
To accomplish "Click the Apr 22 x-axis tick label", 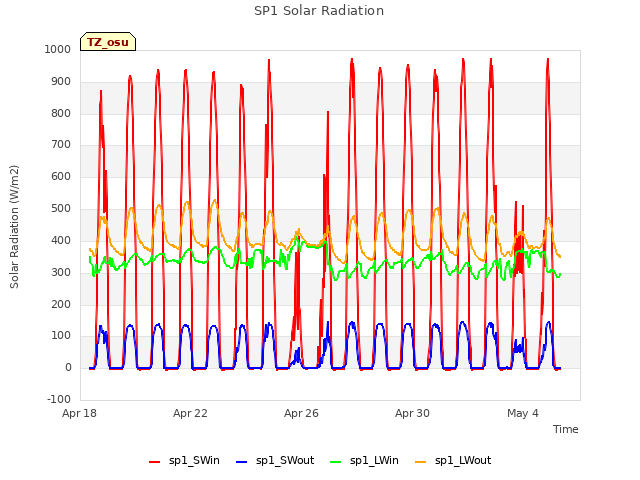I will point(190,413).
